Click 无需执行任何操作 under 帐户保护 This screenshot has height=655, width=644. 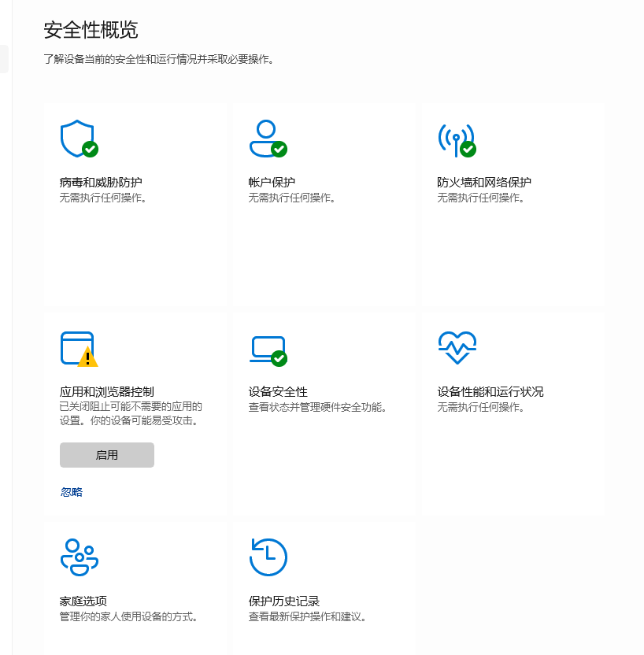pos(292,198)
